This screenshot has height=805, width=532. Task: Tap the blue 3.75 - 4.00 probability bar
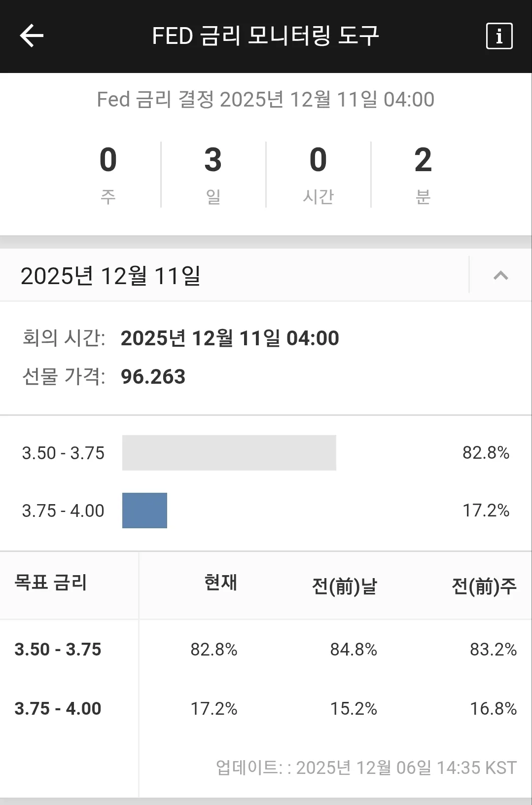point(144,511)
